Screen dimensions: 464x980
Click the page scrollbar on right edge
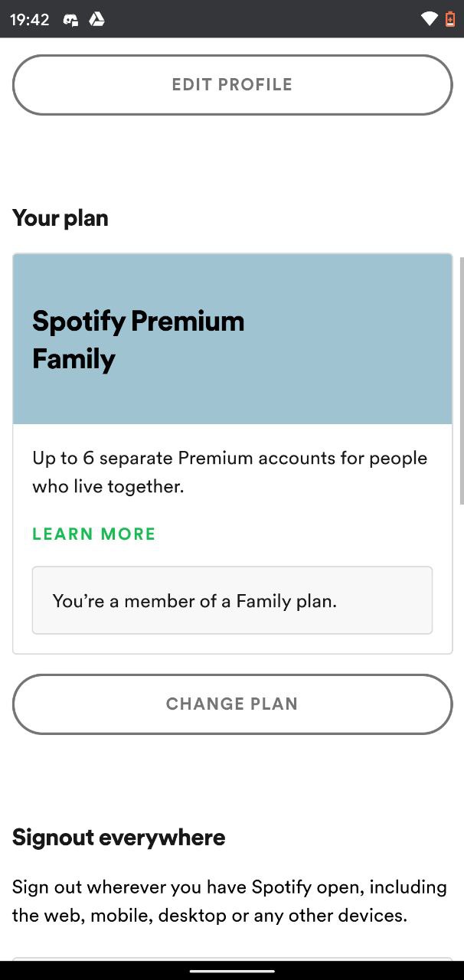click(461, 381)
